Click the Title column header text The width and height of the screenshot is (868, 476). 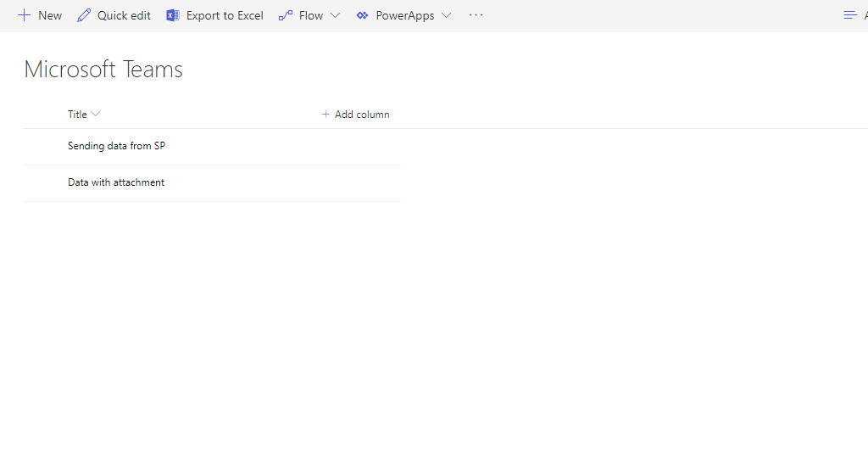77,114
